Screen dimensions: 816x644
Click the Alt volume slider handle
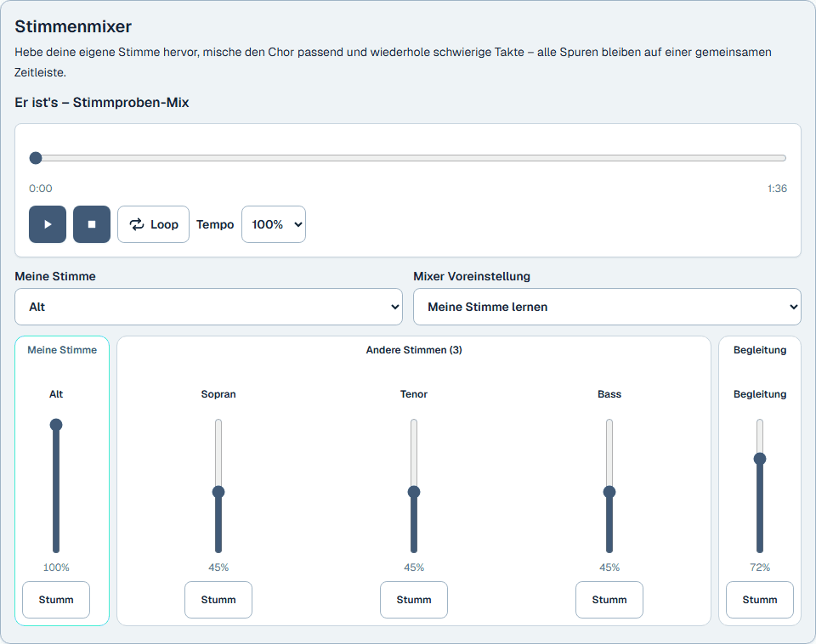pyautogui.click(x=56, y=425)
